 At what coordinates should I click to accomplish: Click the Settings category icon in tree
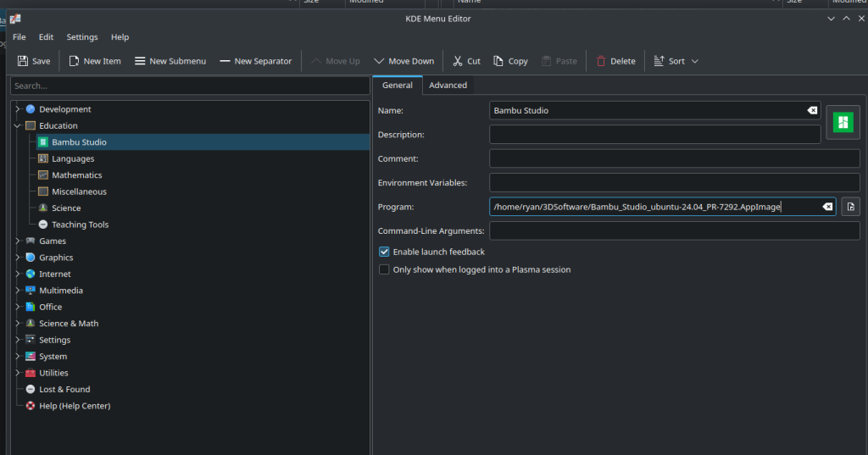tap(31, 339)
